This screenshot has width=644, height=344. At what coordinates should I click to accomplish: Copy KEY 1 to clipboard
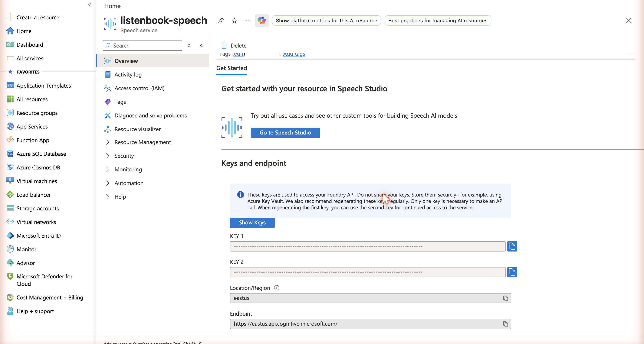[512, 246]
